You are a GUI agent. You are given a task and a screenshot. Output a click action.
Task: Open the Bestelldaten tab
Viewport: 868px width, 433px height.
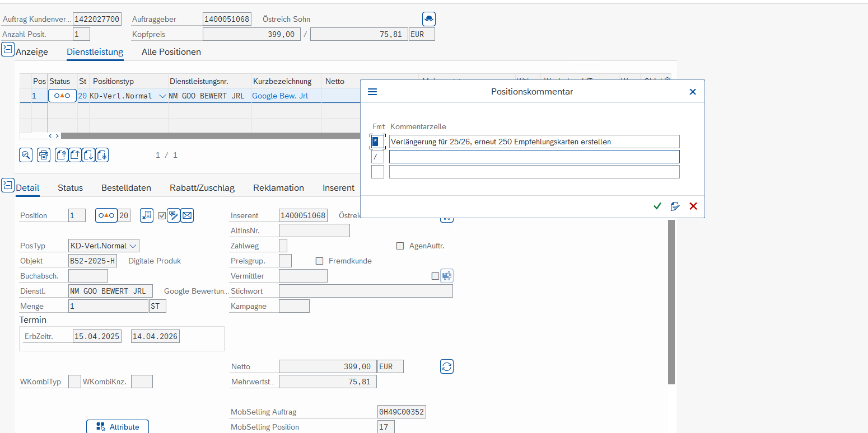point(126,187)
